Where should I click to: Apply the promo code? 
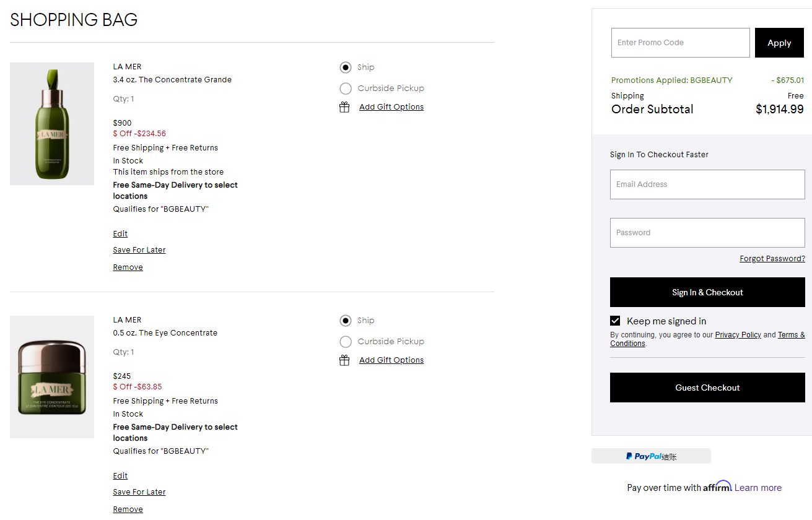click(779, 43)
